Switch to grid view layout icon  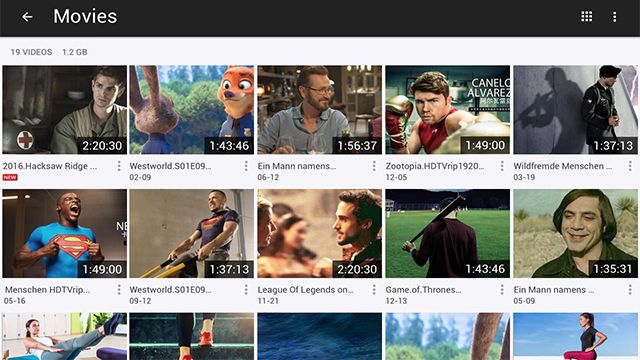coord(587,16)
